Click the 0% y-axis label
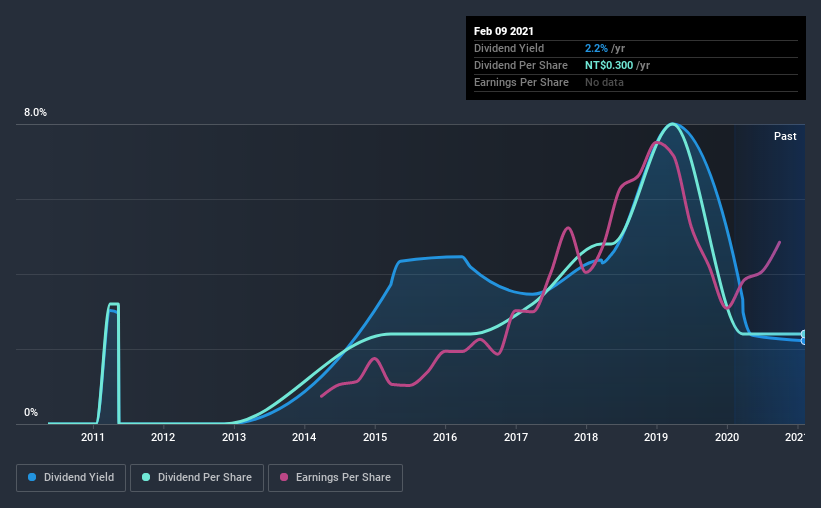The image size is (821, 508). click(31, 413)
